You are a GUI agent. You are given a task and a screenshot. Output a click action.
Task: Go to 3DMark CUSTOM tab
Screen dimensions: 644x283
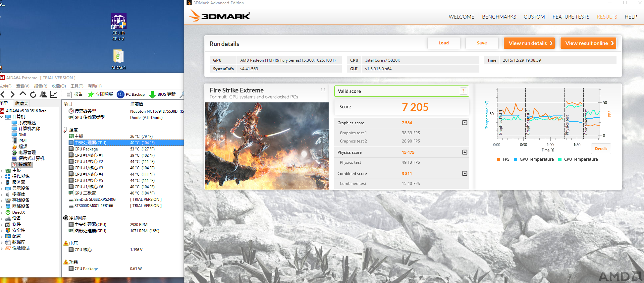click(534, 17)
